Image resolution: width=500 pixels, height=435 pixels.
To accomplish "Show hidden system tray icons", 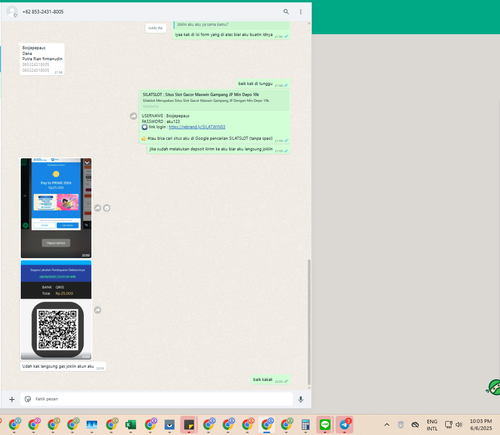I will (x=387, y=425).
